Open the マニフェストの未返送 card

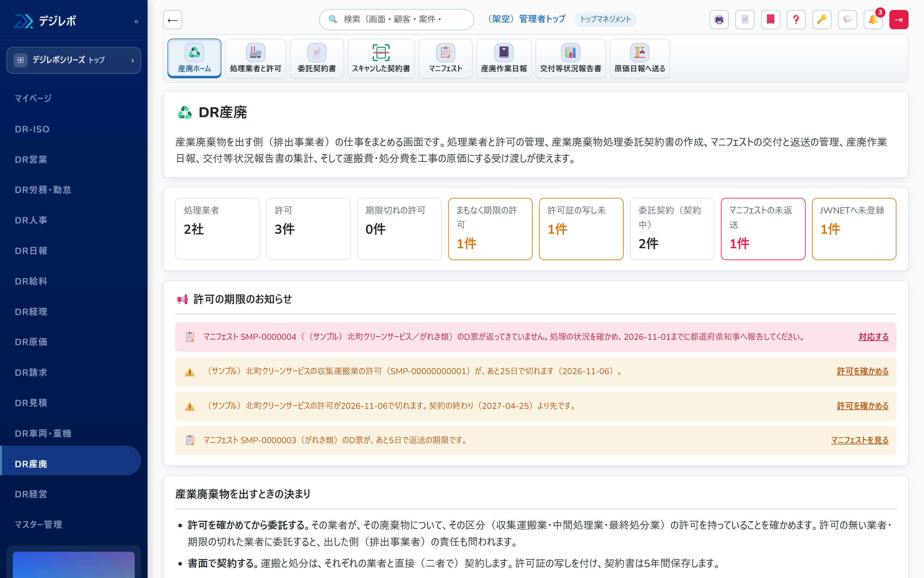point(763,229)
